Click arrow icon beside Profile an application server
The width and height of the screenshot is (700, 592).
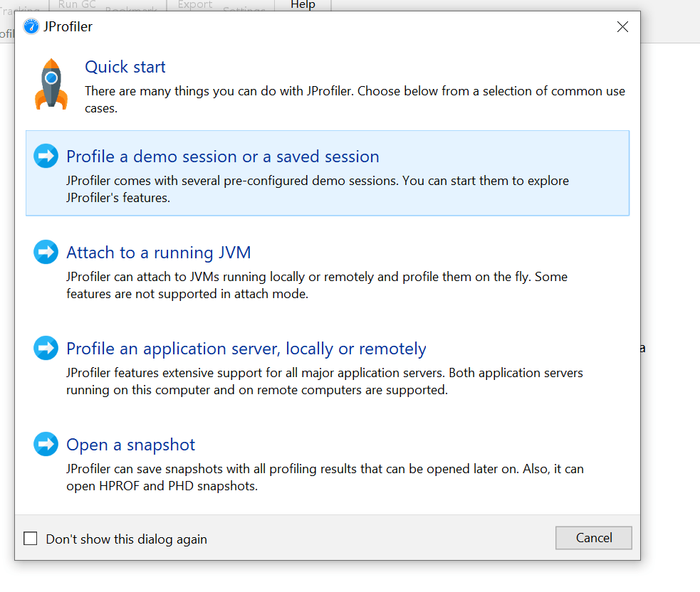coord(46,349)
